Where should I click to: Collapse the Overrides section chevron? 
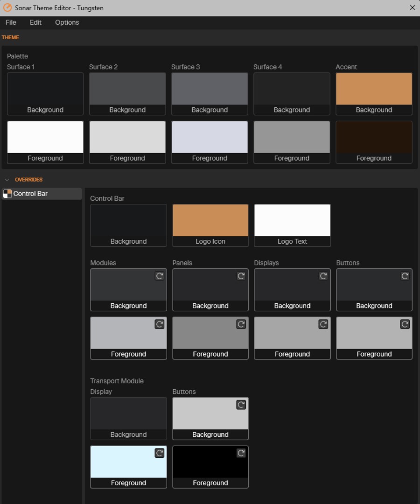7,180
